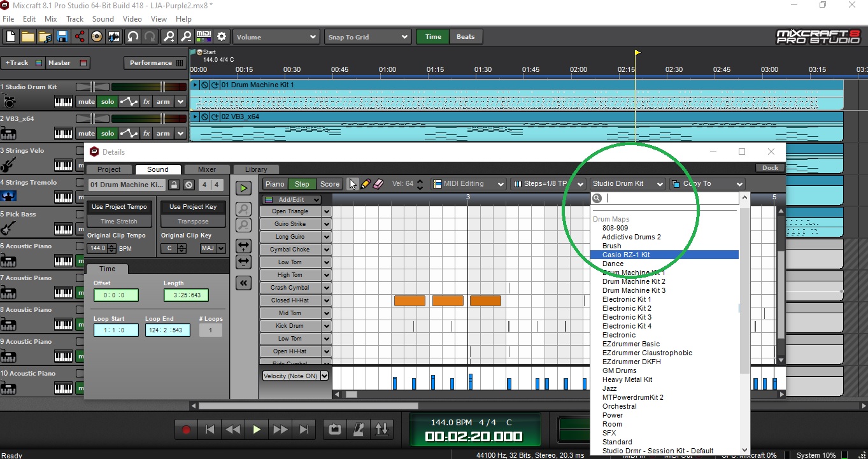Switch to Beats timeline mode
The height and width of the screenshot is (459, 868).
click(466, 37)
